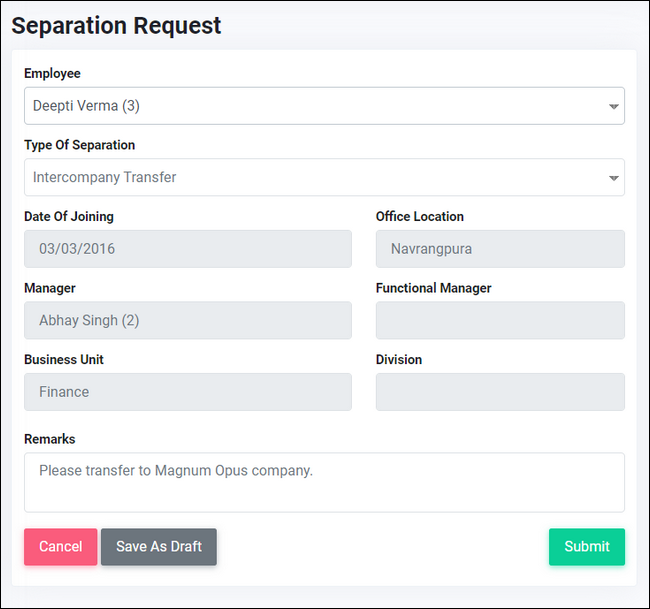Save the request as draft

[x=159, y=546]
